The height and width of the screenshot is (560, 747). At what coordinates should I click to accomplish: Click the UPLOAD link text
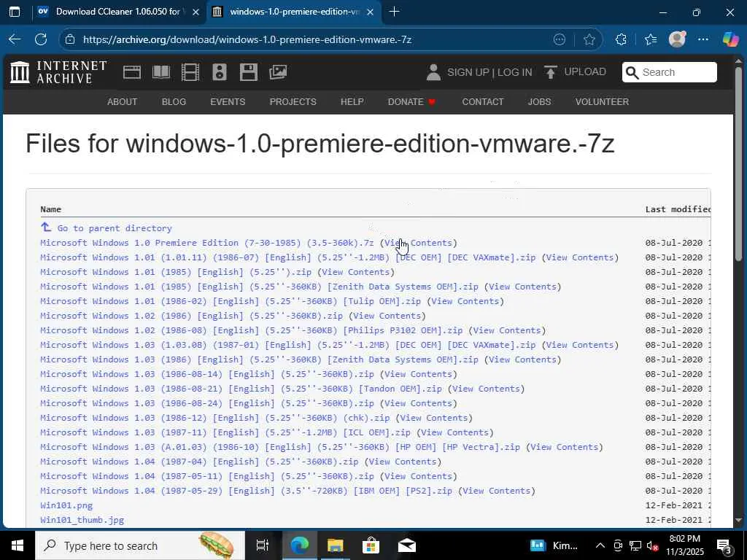pyautogui.click(x=585, y=72)
